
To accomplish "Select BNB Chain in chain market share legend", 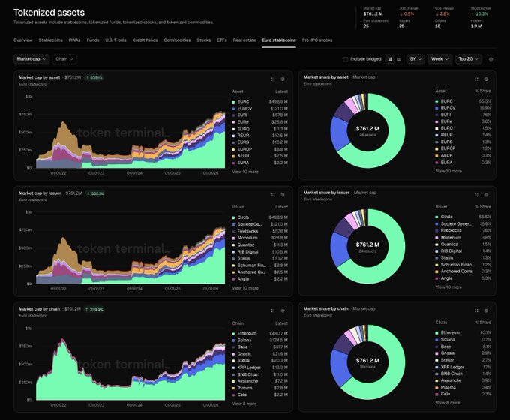I will (x=451, y=373).
